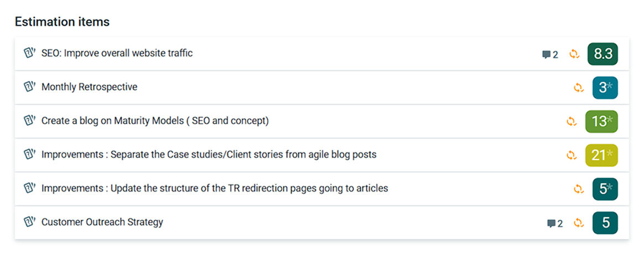The image size is (644, 257).
Task: Click re-estimate icon for Customer Outreach Strategy
Action: point(579,223)
